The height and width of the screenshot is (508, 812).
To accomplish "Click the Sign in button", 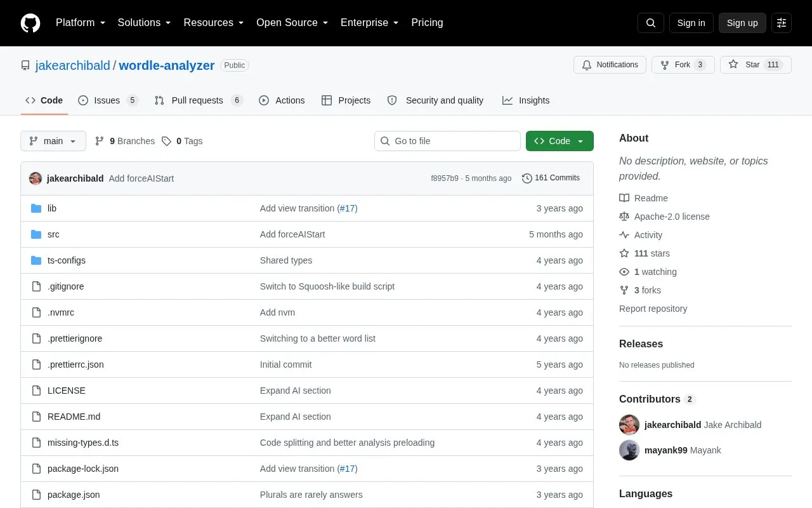I will 691,23.
